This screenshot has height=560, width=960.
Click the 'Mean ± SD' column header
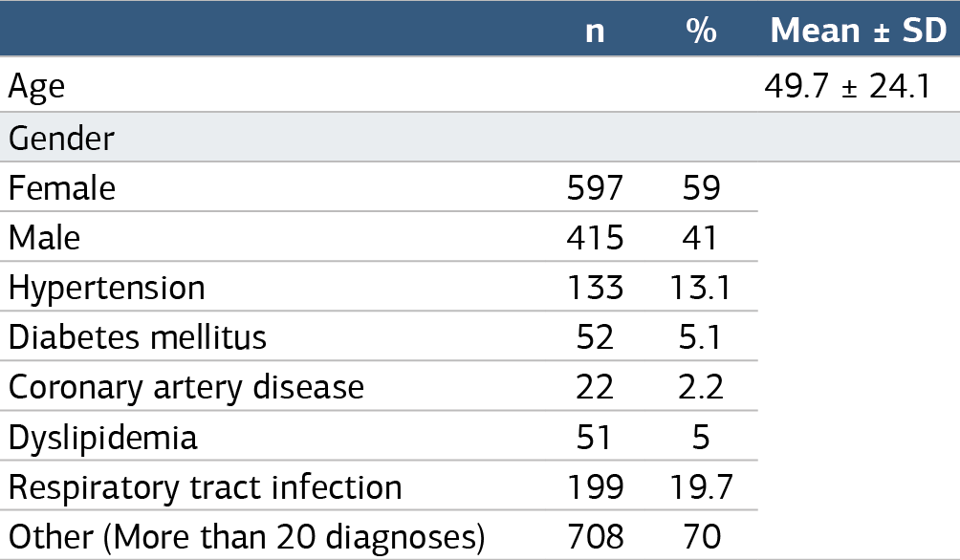pyautogui.click(x=859, y=30)
